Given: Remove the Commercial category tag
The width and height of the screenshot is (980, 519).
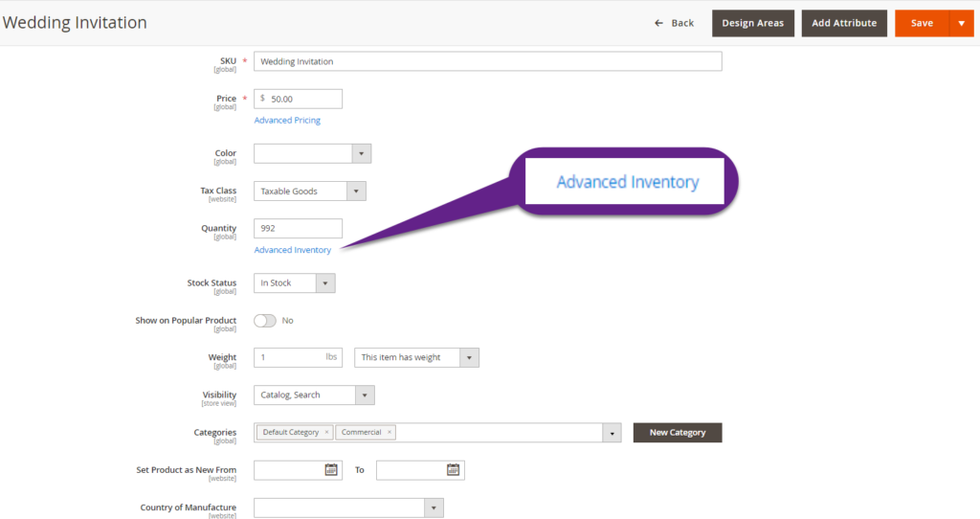Looking at the screenshot, I should [x=390, y=433].
